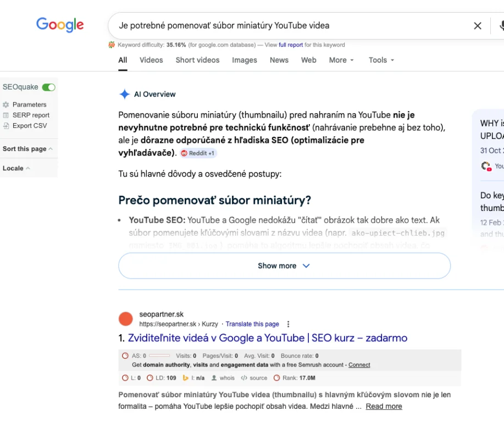Click the Translate this page link
The height and width of the screenshot is (422, 504).
(252, 324)
